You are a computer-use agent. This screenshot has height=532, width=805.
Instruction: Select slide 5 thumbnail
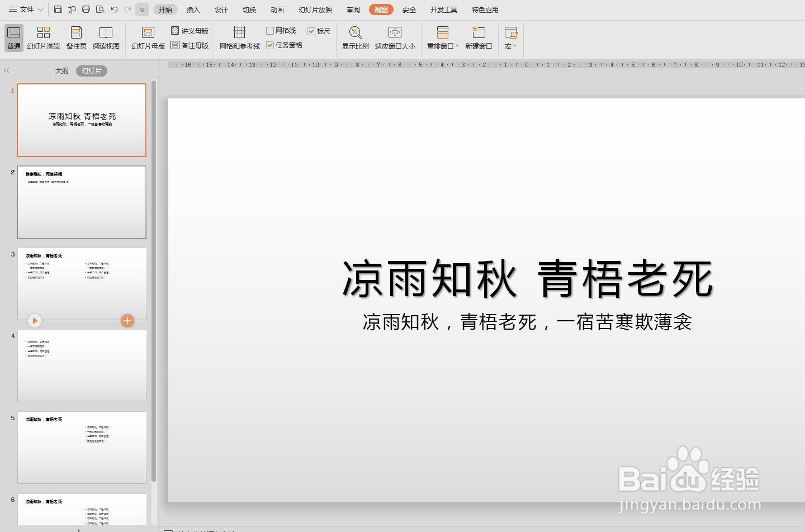click(82, 448)
